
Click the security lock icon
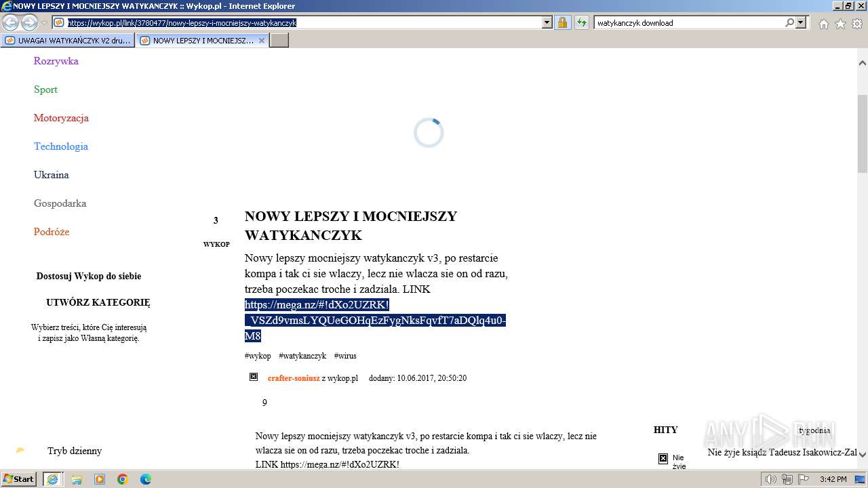(x=562, y=22)
